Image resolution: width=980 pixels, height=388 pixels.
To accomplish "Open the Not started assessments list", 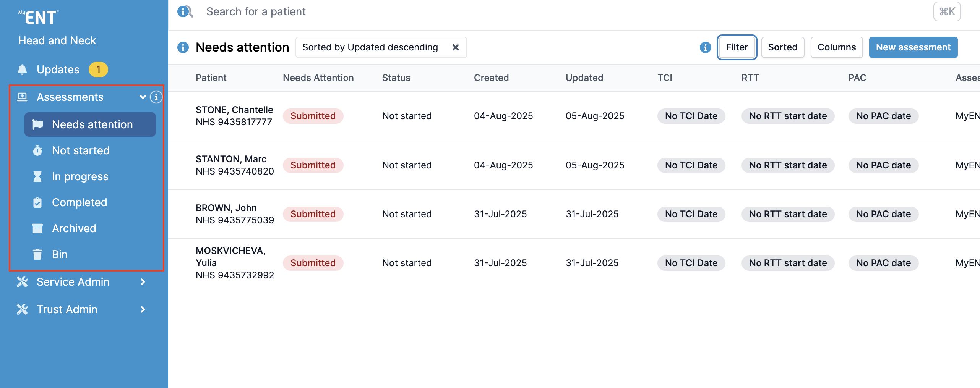I will 81,150.
